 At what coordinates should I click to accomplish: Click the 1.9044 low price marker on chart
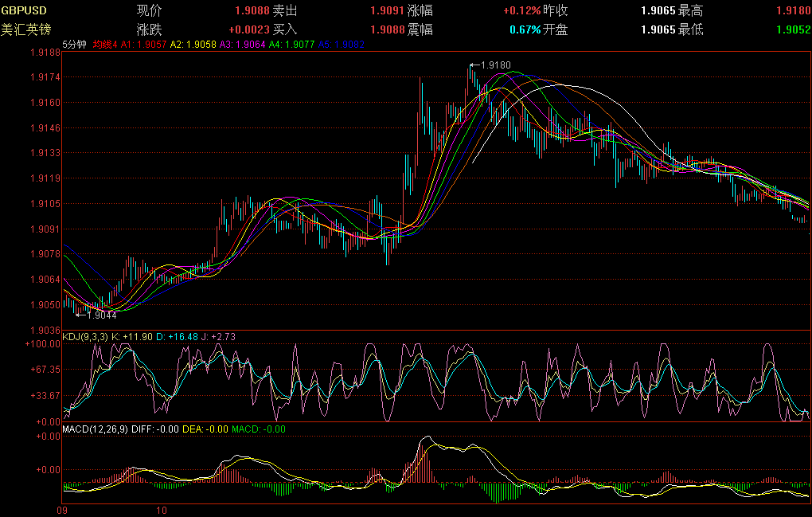pyautogui.click(x=101, y=315)
